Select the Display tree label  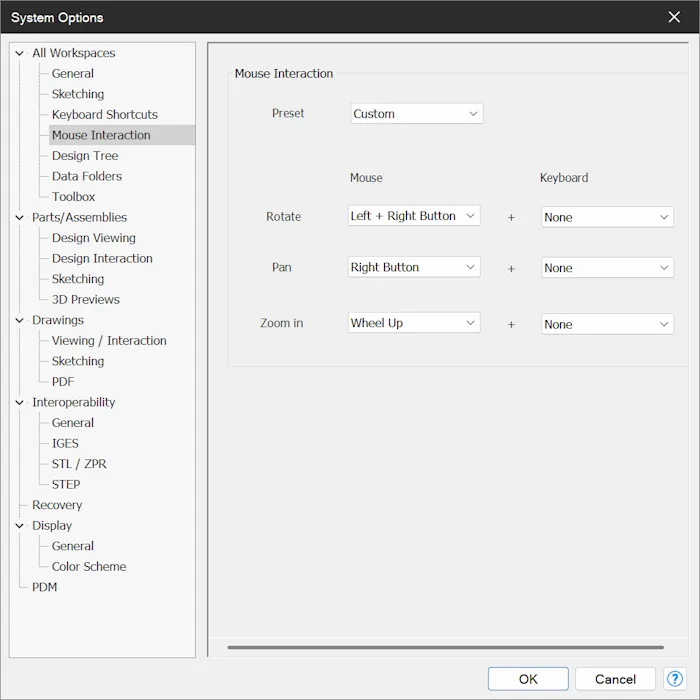click(x=52, y=525)
